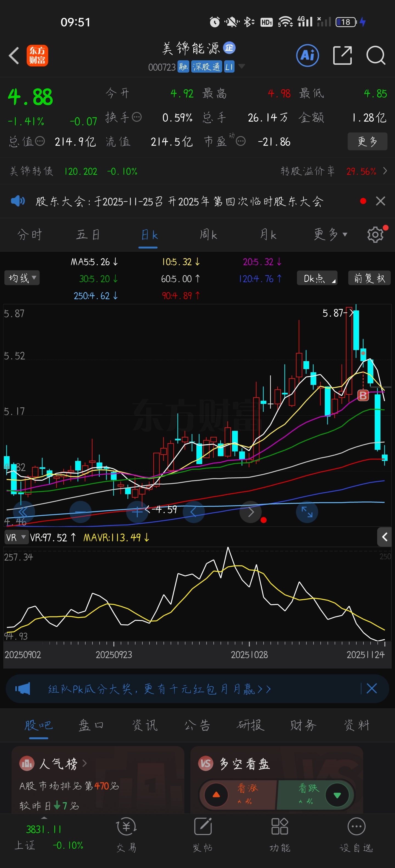Tap the 融 margin tag
The image size is (395, 868).
point(183,67)
